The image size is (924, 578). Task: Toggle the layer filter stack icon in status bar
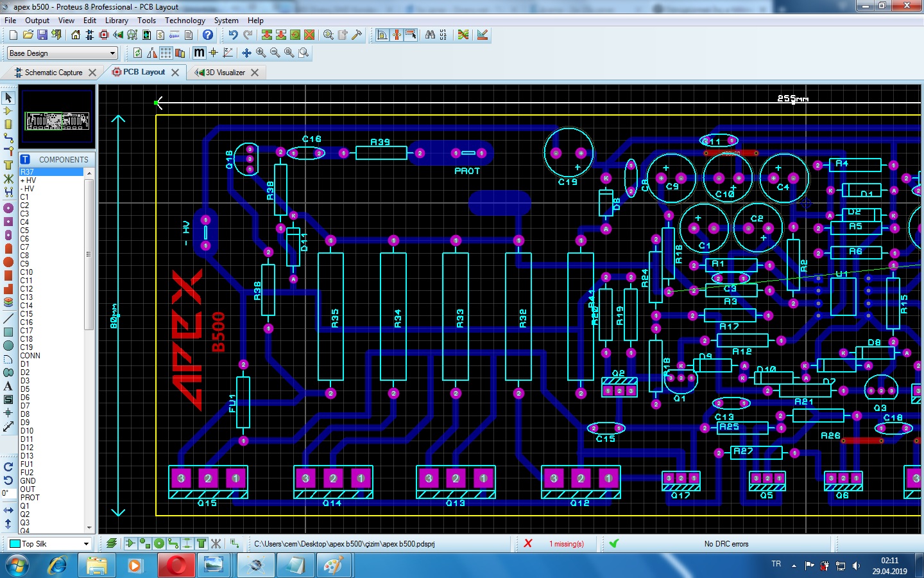tap(112, 543)
